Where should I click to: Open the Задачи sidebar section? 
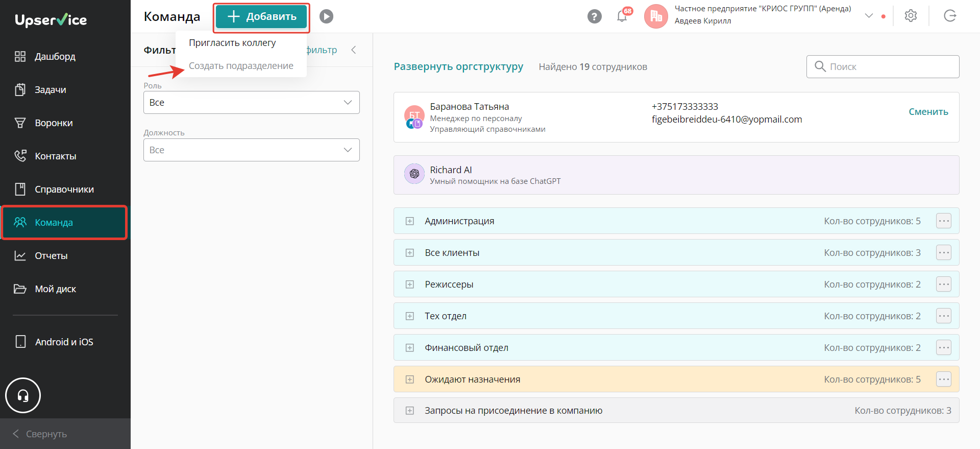pyautogui.click(x=65, y=89)
